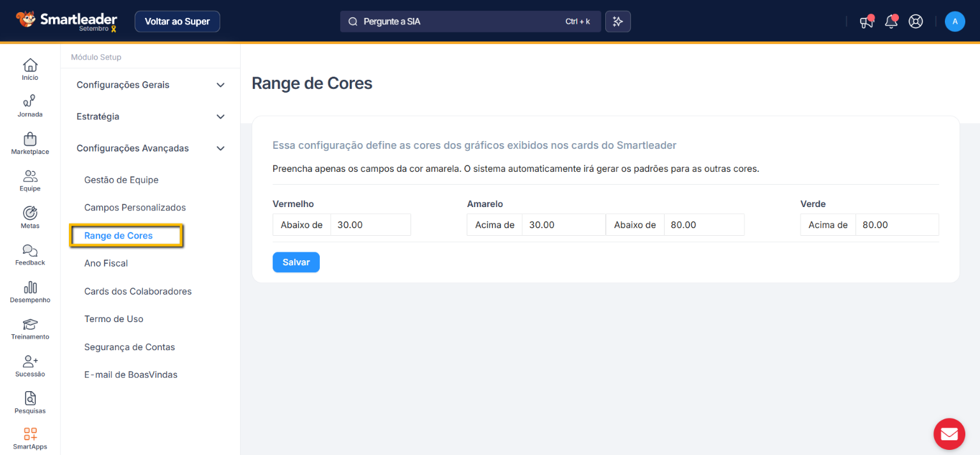
Task: Open the Jornada sidebar icon
Action: [x=30, y=102]
